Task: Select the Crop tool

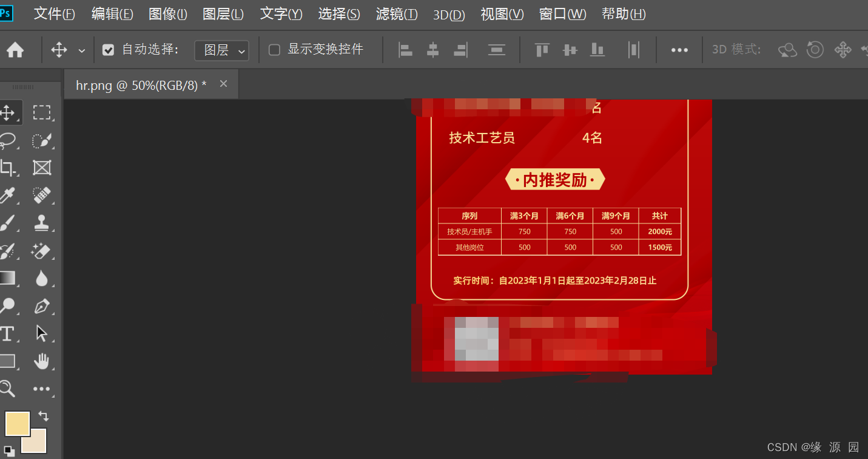Action: [x=7, y=168]
